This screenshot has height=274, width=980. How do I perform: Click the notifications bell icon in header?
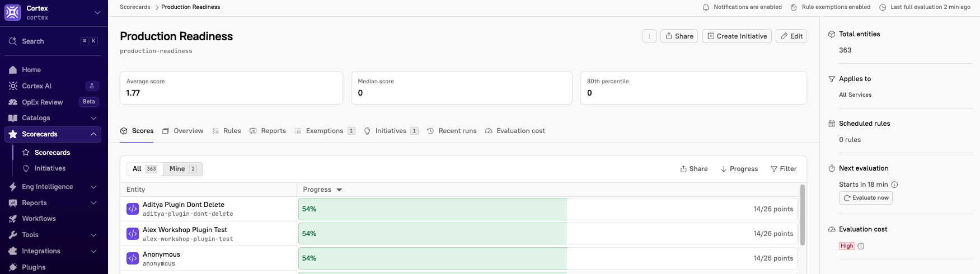[x=706, y=7]
